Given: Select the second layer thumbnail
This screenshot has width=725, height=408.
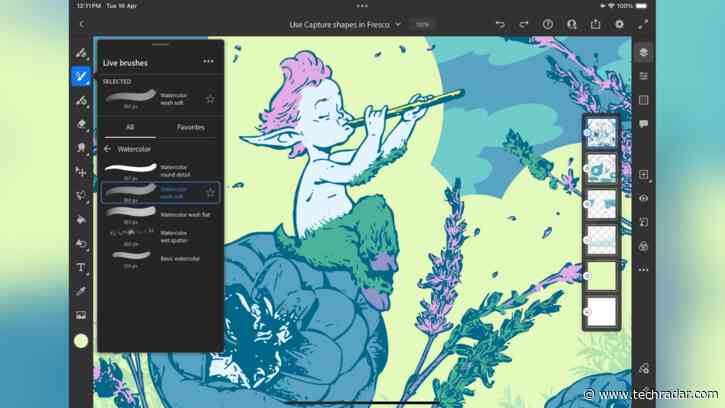Looking at the screenshot, I should 602,168.
